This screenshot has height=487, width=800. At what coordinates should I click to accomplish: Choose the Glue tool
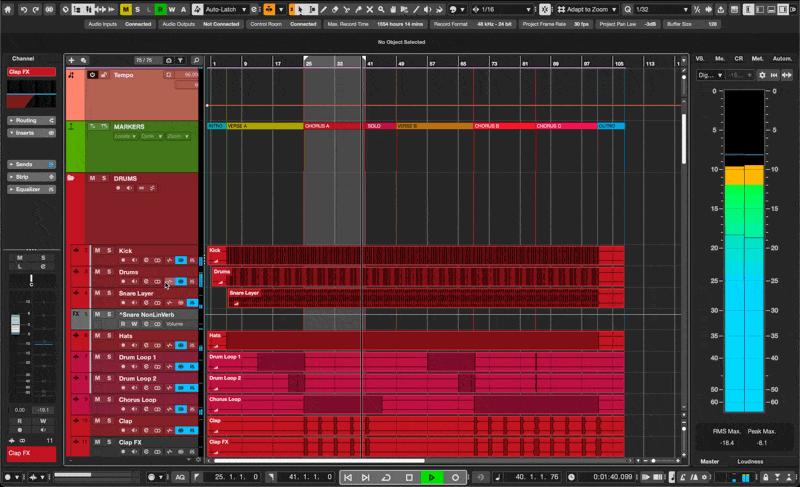pyautogui.click(x=358, y=10)
